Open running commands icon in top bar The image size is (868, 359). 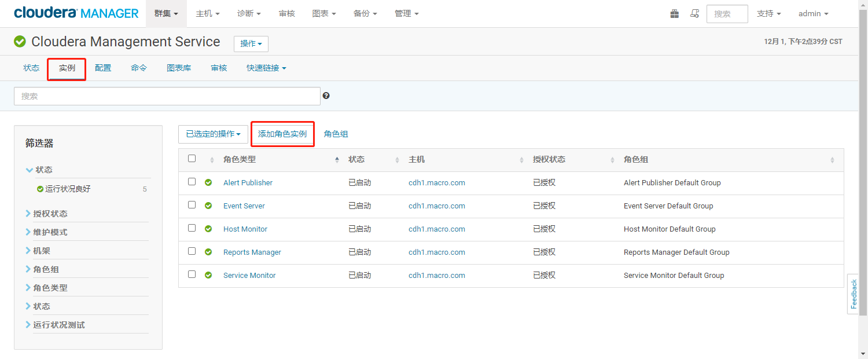(x=694, y=13)
